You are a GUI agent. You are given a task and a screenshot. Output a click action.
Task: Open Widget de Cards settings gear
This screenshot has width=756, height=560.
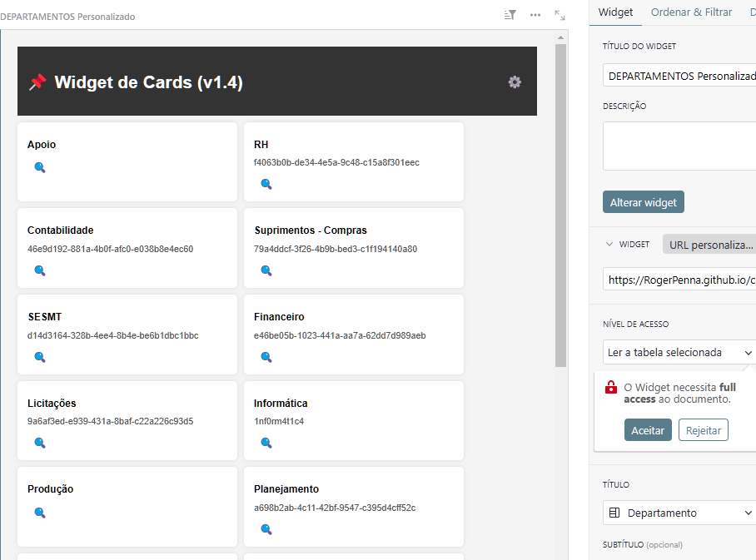(515, 82)
